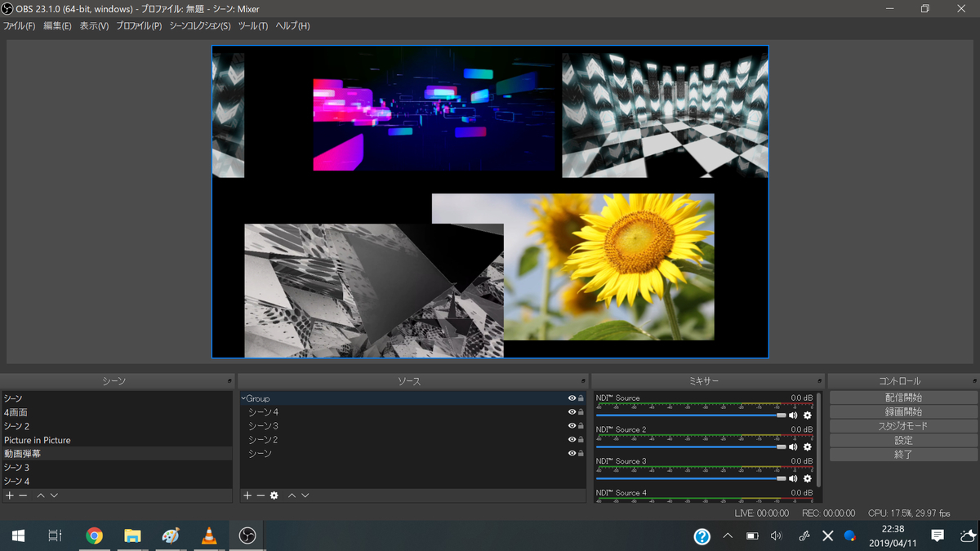Open VLC media player from taskbar
This screenshot has height=551, width=980.
(x=209, y=535)
